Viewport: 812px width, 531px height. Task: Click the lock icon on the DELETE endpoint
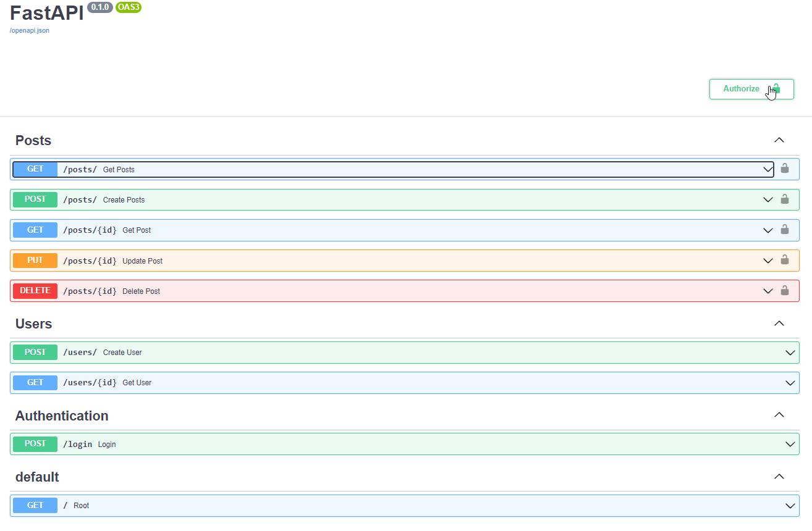pyautogui.click(x=785, y=290)
